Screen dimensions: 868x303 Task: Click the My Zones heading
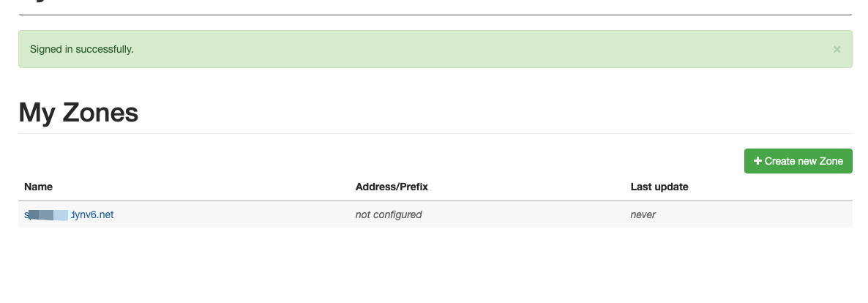[x=78, y=113]
